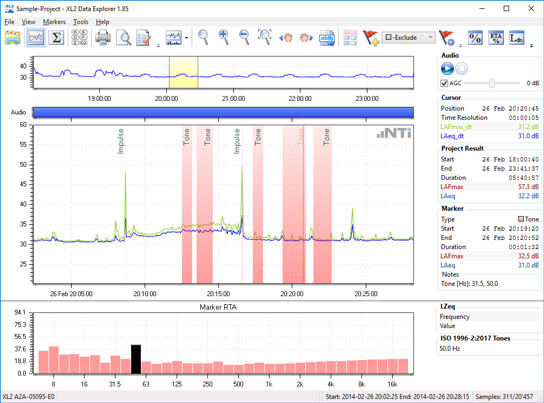Expand the chart type dropdown arrow
Image resolution: width=544 pixels, height=403 pixels.
[x=187, y=37]
